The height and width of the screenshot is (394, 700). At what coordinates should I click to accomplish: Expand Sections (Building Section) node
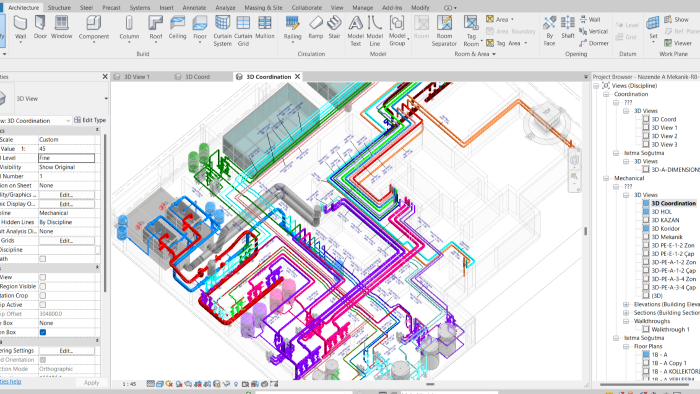click(x=626, y=313)
